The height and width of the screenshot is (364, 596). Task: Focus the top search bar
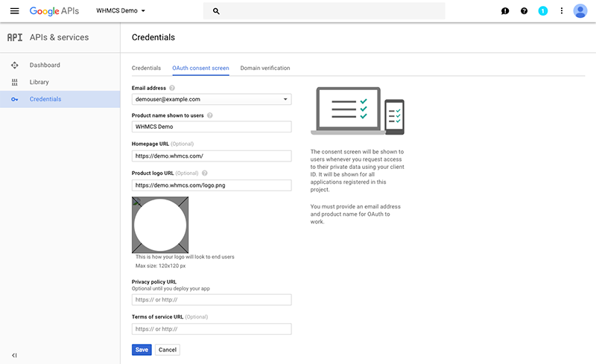(x=324, y=11)
